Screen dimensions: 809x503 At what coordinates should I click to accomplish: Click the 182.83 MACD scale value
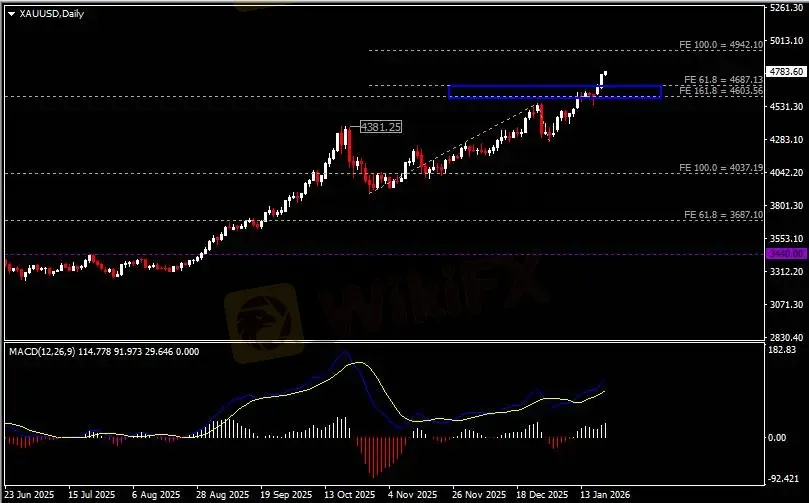click(x=782, y=350)
